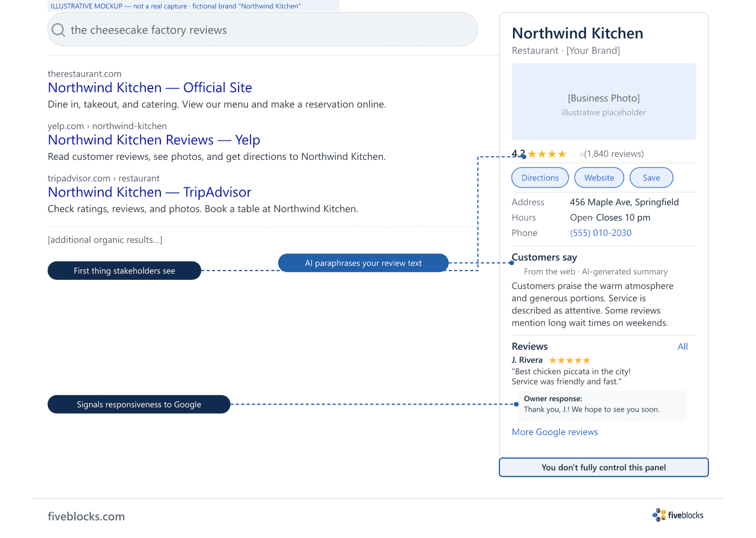Screen dimensions: 756x538
Task: Click the Business Photo placeholder
Action: coord(604,102)
